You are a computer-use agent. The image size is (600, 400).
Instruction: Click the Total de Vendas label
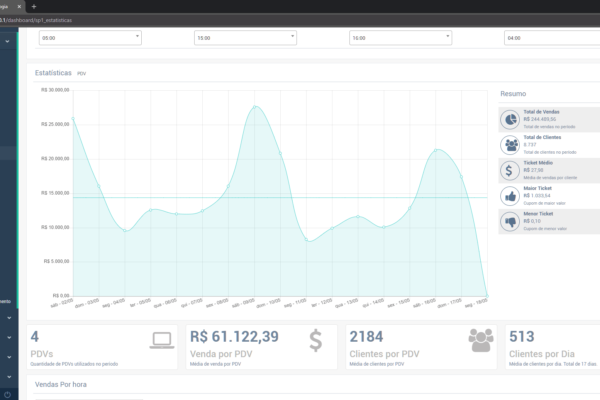pyautogui.click(x=541, y=112)
